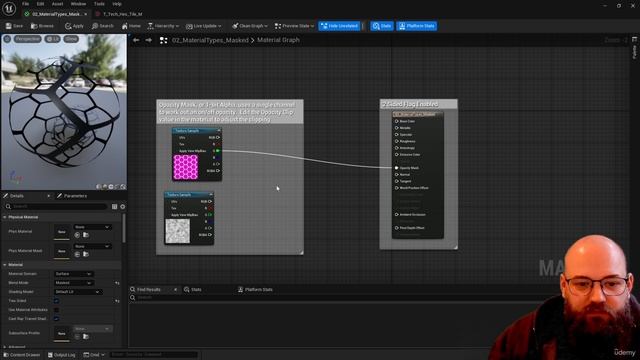
Task: Collapse the Material section
Action: click(x=5, y=265)
